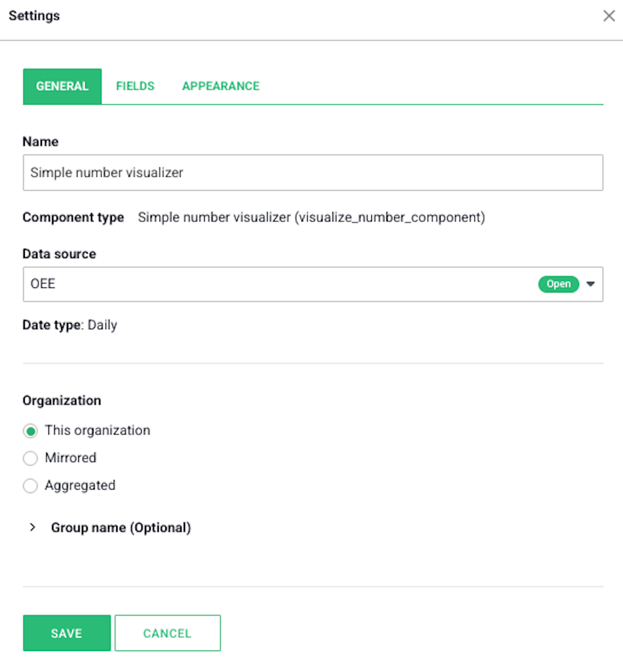
Task: Cancel the settings changes
Action: (168, 633)
